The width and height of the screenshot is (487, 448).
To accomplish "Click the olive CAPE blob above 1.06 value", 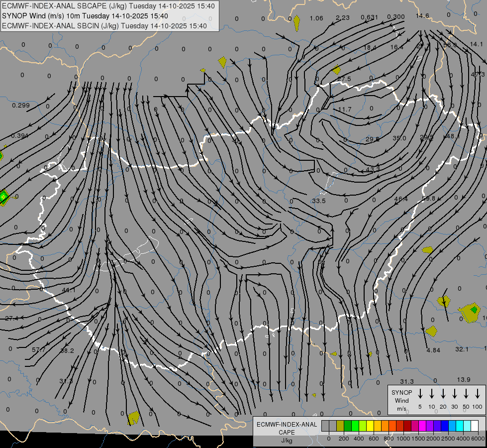I will tap(296, 23).
